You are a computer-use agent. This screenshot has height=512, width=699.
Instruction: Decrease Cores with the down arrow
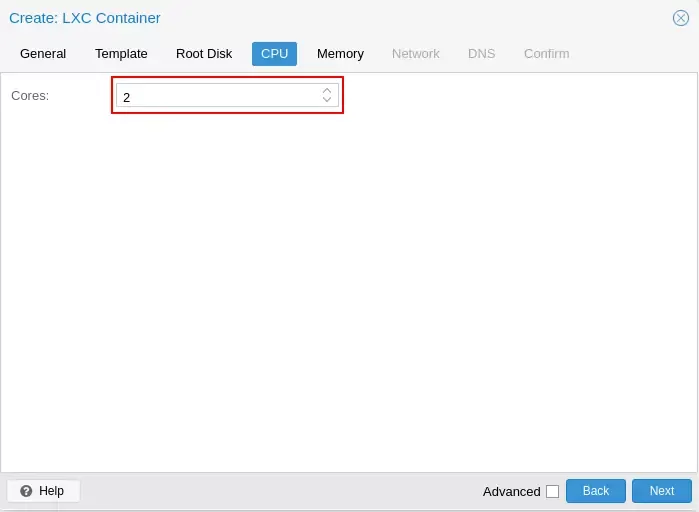click(x=327, y=99)
